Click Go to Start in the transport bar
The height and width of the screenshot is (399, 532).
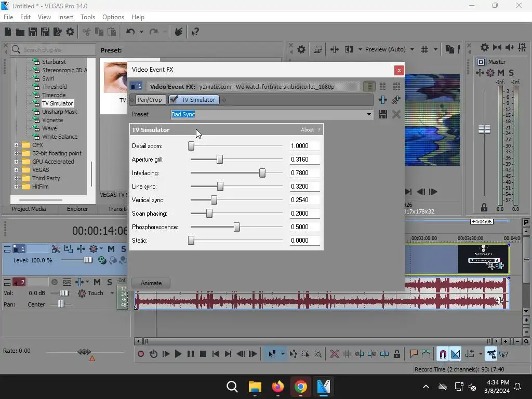(216, 354)
